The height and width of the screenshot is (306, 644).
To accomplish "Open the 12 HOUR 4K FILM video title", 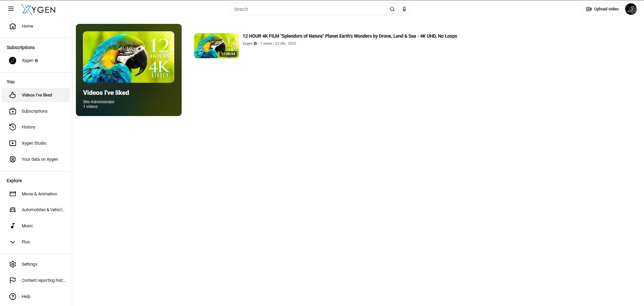I will coord(350,36).
